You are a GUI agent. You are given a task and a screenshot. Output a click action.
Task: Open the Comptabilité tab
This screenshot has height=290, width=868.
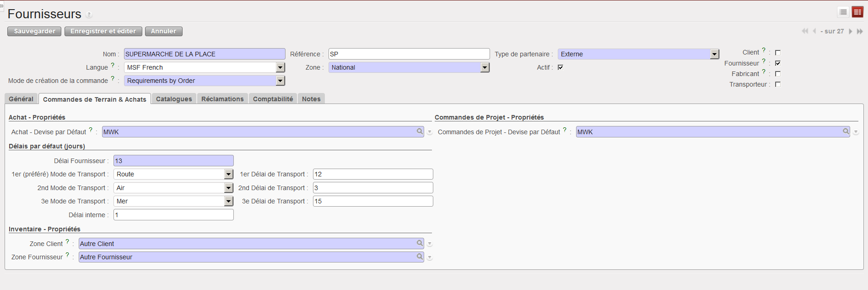(x=273, y=99)
